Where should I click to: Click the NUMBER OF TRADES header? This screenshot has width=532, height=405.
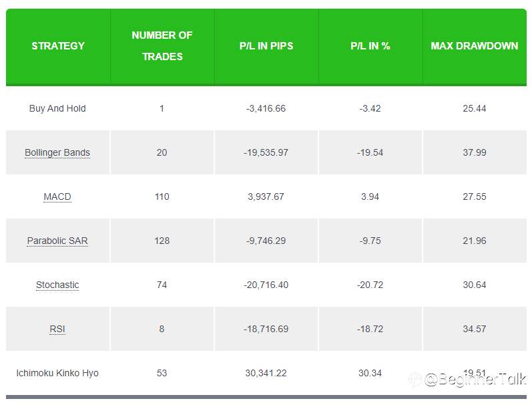tap(162, 46)
